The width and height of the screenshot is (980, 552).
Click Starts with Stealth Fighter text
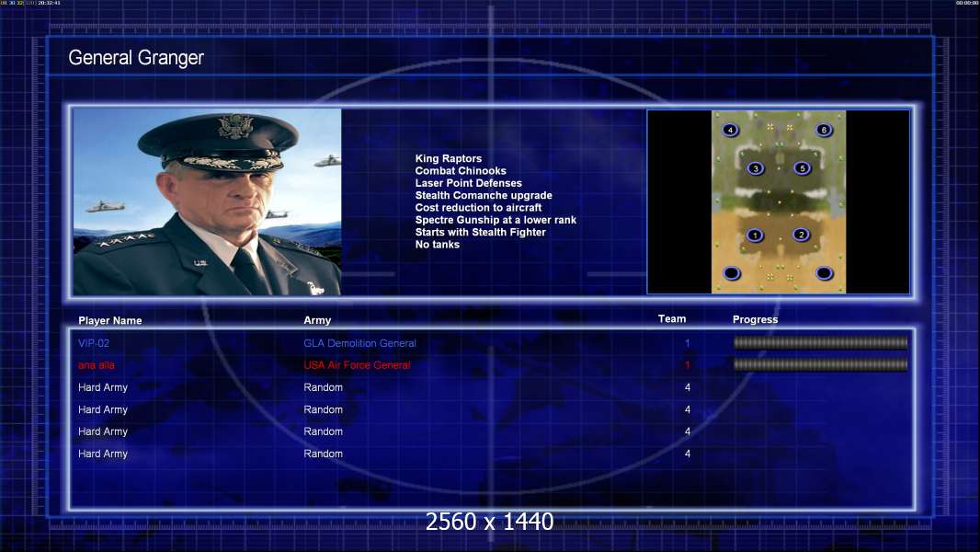(x=480, y=232)
